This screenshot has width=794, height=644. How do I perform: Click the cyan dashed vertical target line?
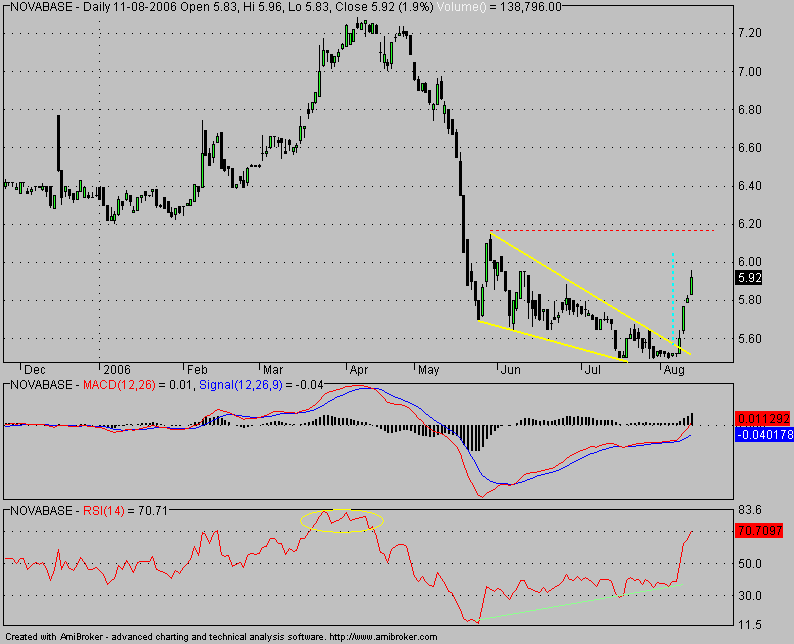point(672,299)
